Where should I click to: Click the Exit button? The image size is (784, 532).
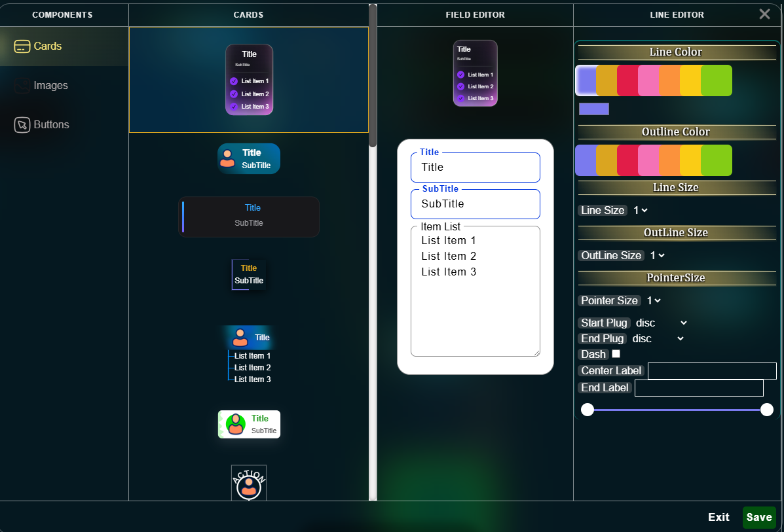coord(719,517)
